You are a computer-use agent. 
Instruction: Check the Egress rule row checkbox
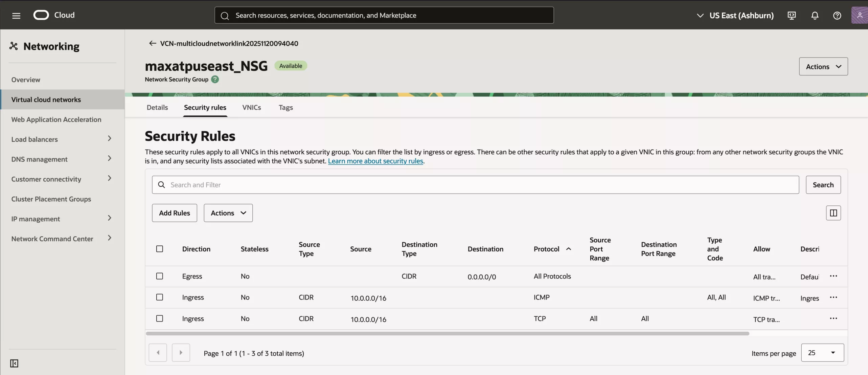(x=159, y=276)
